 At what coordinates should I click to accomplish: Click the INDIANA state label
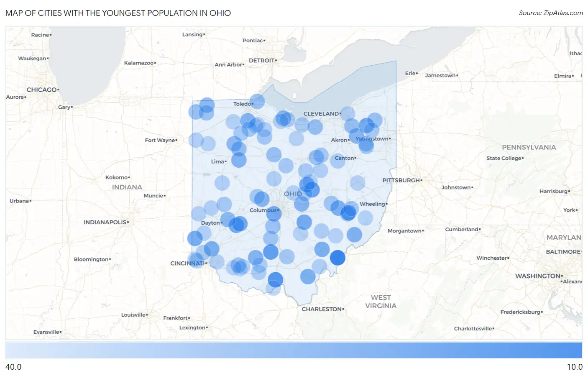click(127, 187)
